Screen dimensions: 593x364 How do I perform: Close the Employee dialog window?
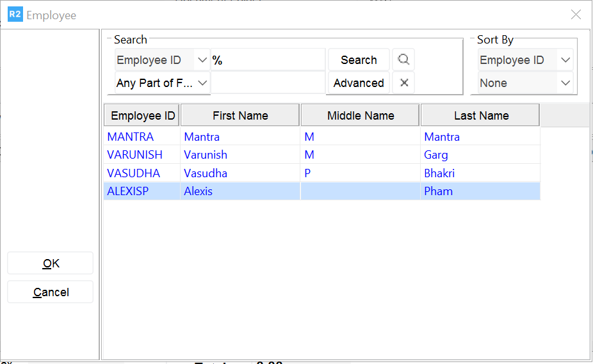(x=576, y=15)
